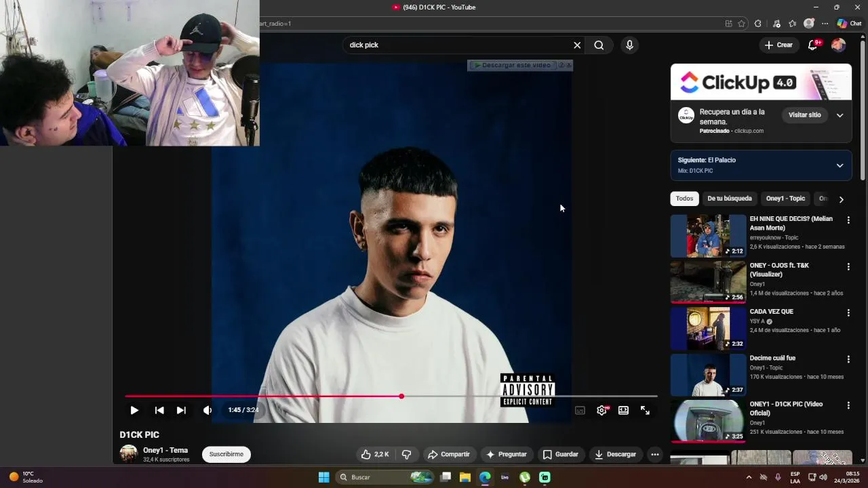Click the search magnifier button
Screen dimensions: 868x488
599,45
